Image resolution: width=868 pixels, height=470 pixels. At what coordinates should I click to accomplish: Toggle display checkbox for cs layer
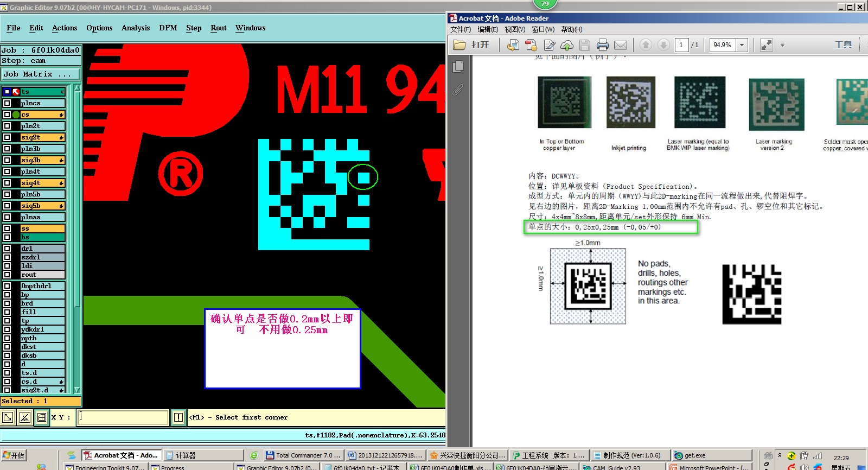tap(7, 115)
